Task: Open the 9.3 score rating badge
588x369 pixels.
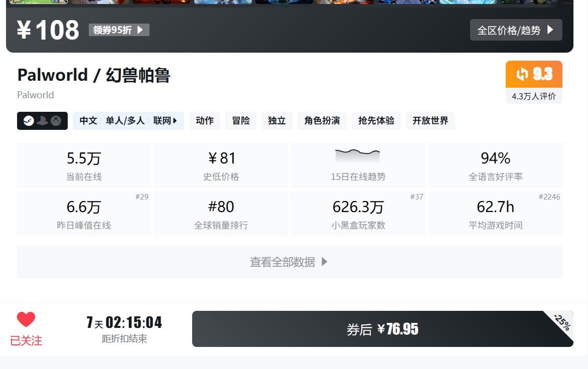Action: (x=534, y=74)
